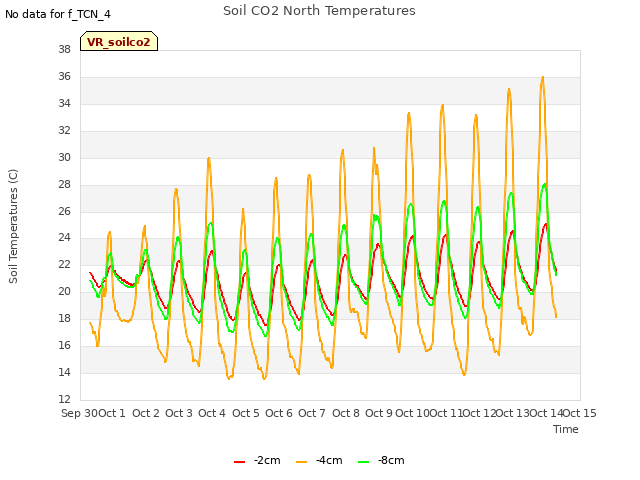Click the Soil Temperatures (C) axis label

[13, 226]
